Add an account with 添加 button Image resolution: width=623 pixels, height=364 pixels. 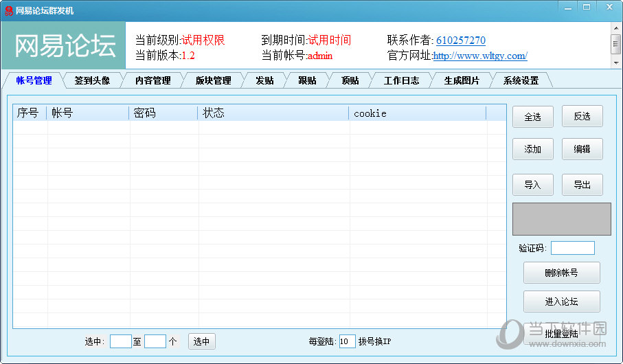coord(532,149)
